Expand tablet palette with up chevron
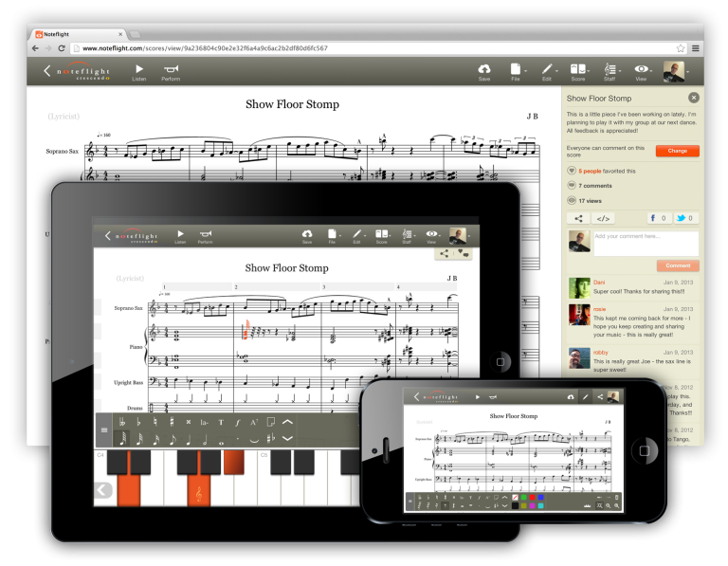The height and width of the screenshot is (566, 728). click(287, 422)
